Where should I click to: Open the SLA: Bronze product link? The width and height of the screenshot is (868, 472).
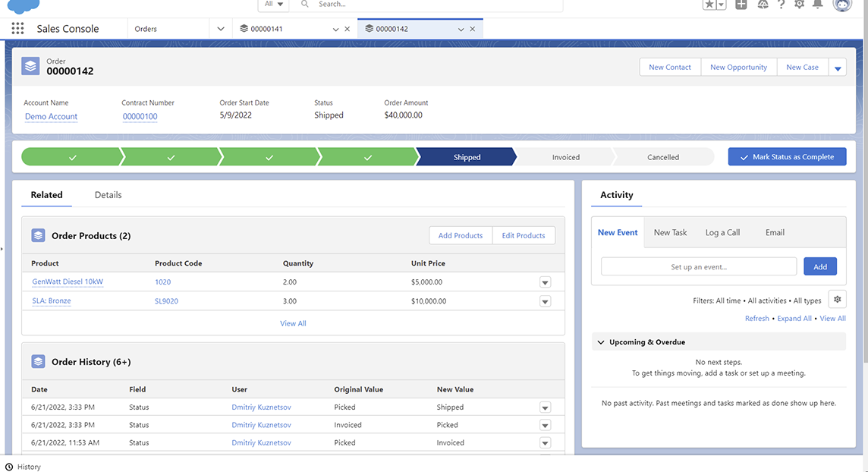(52, 301)
